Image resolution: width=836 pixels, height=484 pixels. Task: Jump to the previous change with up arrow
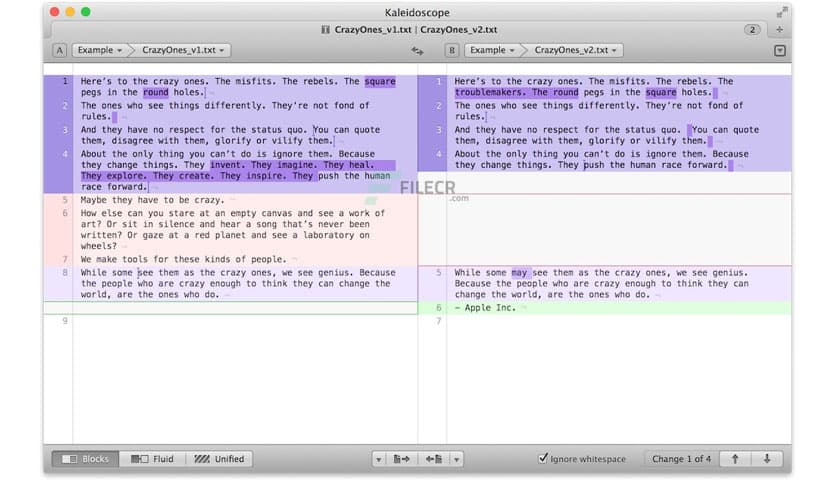click(x=735, y=459)
